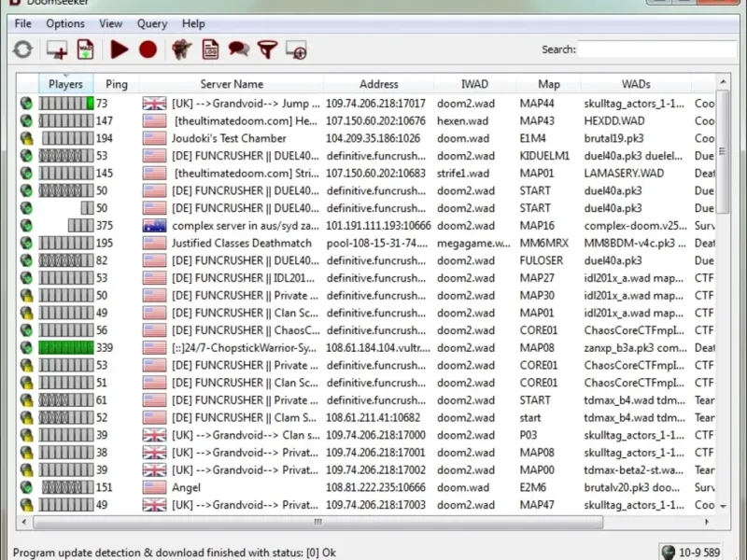
Task: Click the UK flag on MAP44 row
Action: 154,104
